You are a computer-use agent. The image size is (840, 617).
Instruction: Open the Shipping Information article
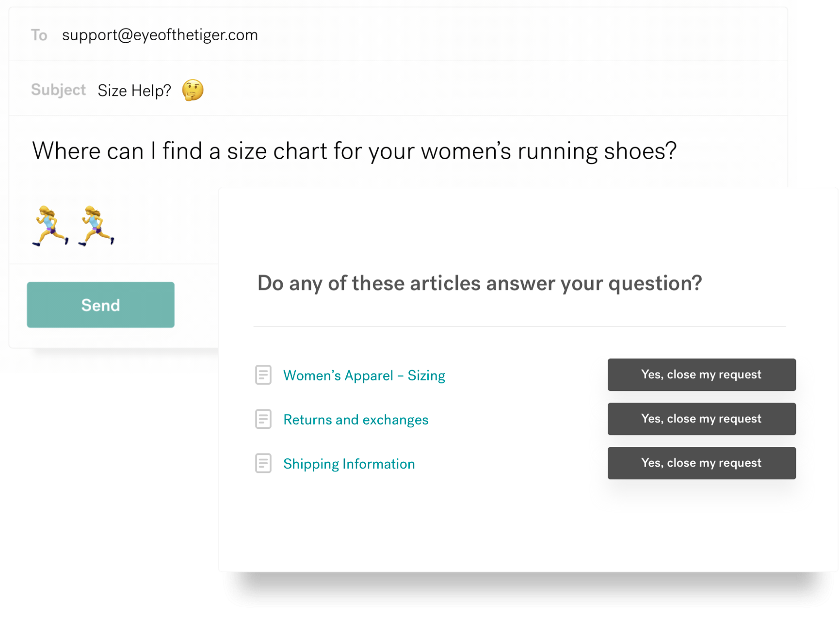[x=349, y=464]
